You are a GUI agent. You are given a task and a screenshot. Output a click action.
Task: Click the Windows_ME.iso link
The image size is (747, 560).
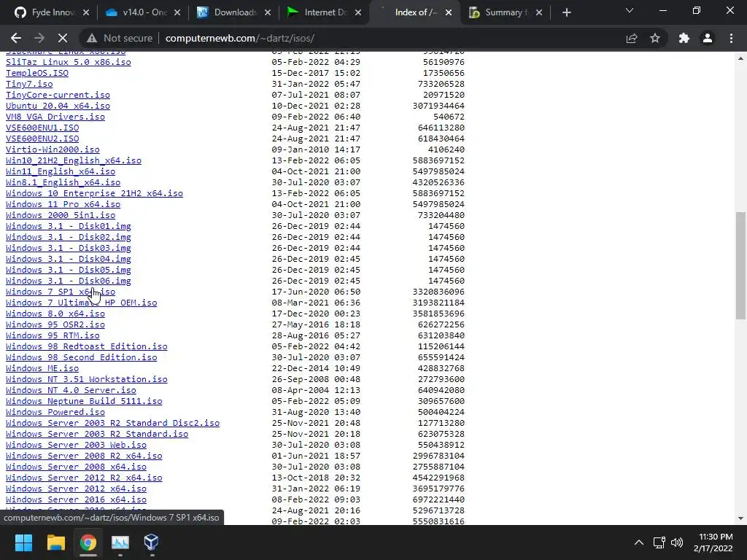pos(42,368)
